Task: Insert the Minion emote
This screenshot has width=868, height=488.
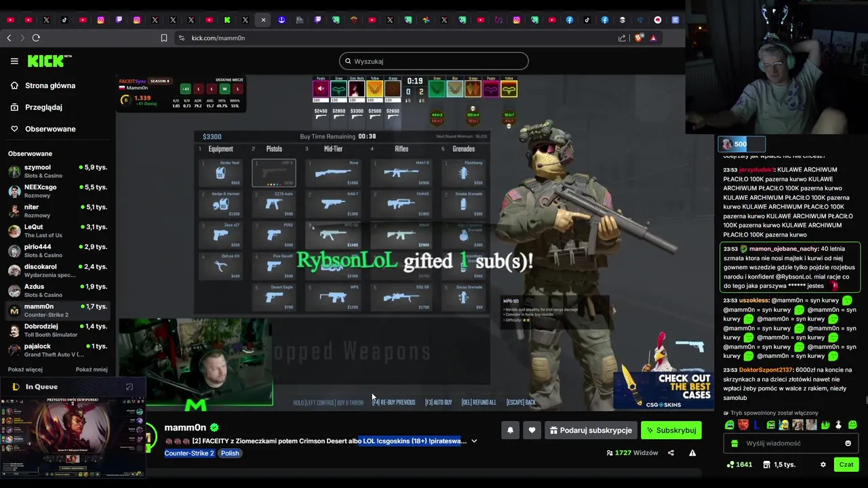Action: pyautogui.click(x=784, y=425)
